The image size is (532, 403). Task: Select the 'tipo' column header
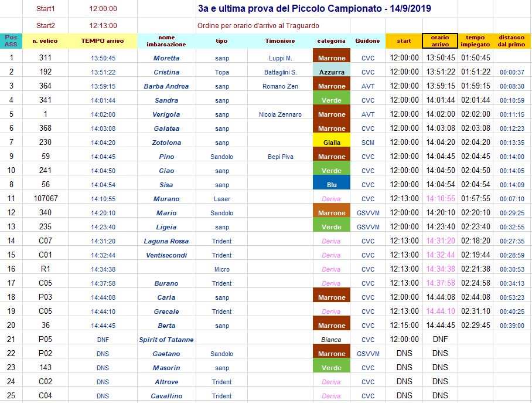[x=221, y=41]
